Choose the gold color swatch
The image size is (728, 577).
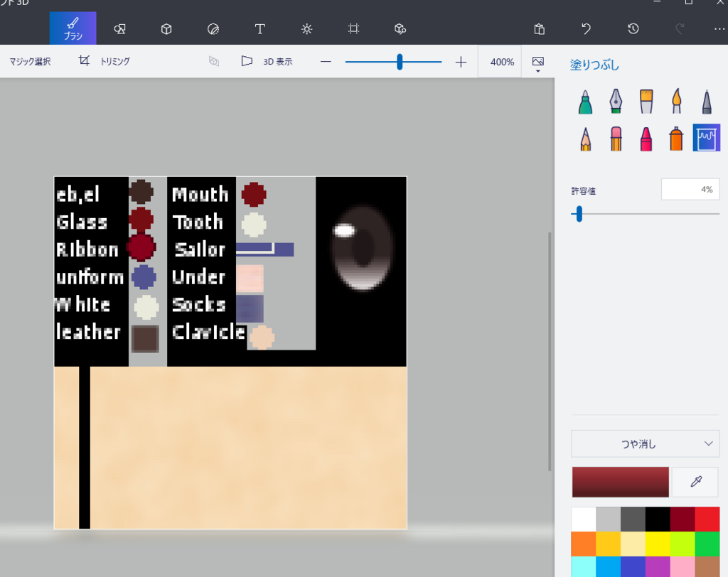point(609,544)
